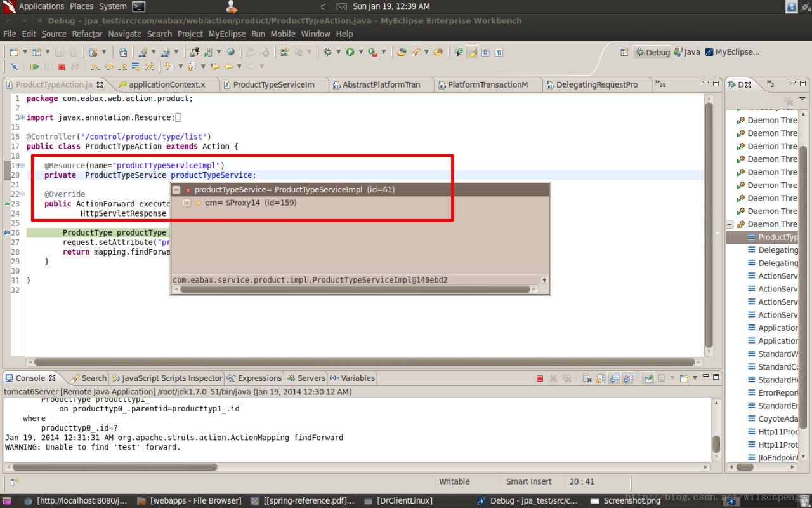Click the Resume debug button
Image resolution: width=812 pixels, height=508 pixels.
tap(34, 67)
